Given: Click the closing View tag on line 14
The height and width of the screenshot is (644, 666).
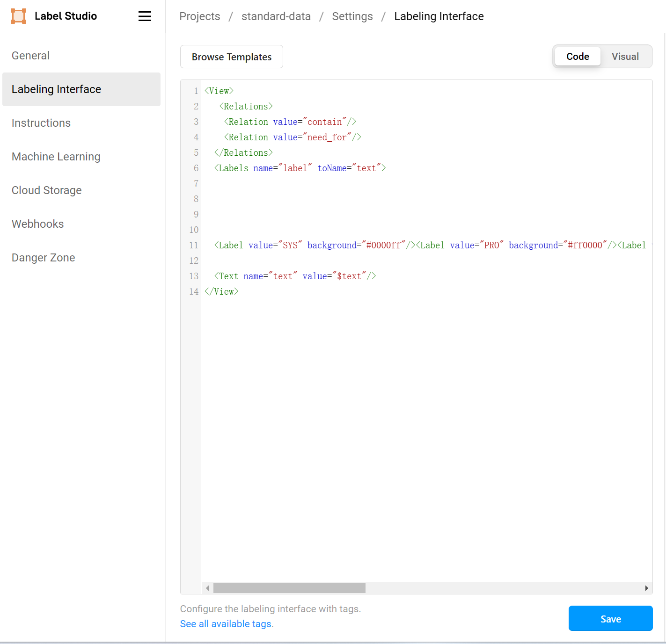Looking at the screenshot, I should pos(221,291).
